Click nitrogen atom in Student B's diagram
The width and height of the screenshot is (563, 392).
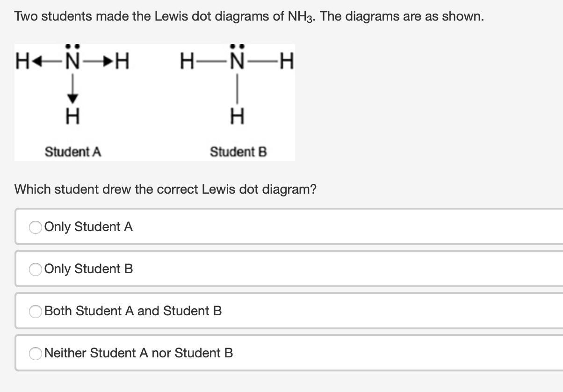[238, 62]
